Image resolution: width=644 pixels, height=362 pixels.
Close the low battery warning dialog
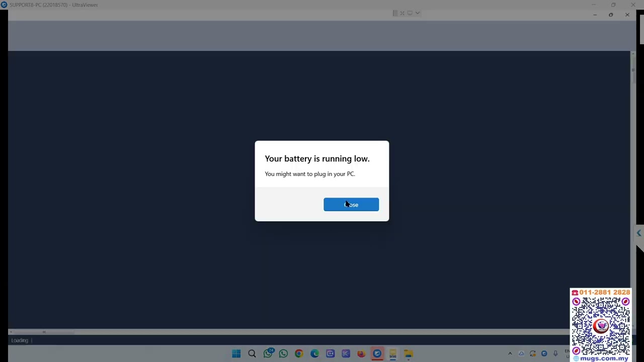point(351,205)
